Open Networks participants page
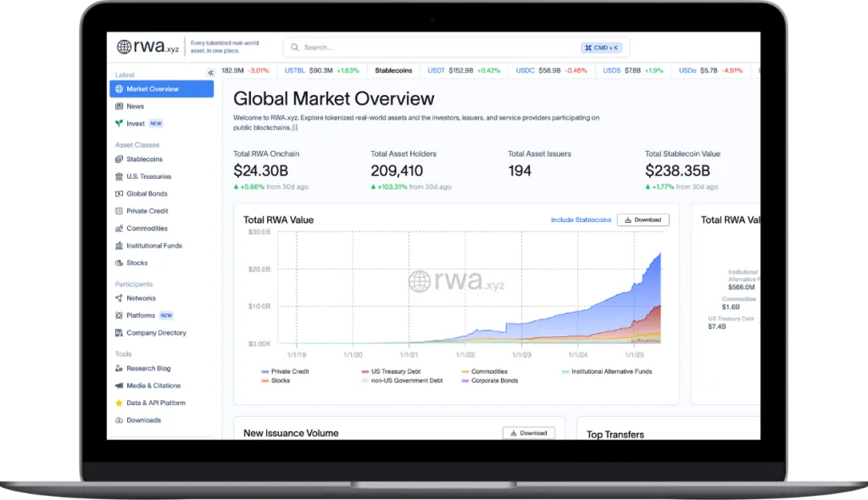The height and width of the screenshot is (500, 868). pos(142,298)
